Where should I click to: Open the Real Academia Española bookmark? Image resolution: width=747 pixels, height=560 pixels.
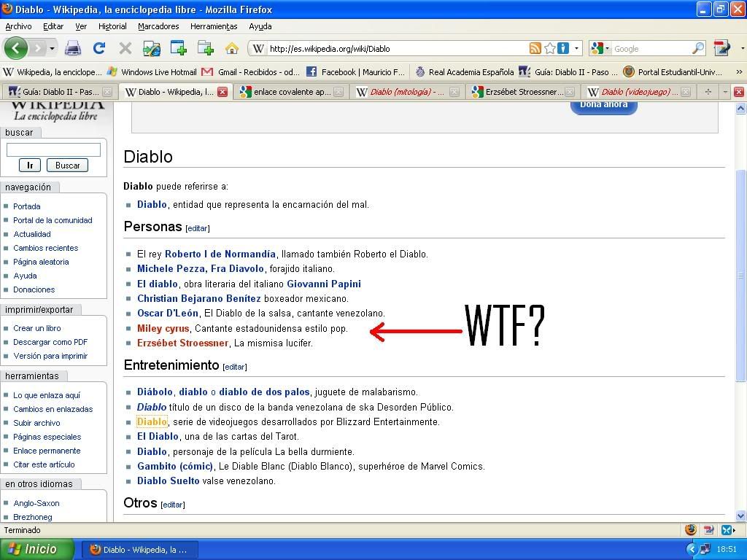465,72
